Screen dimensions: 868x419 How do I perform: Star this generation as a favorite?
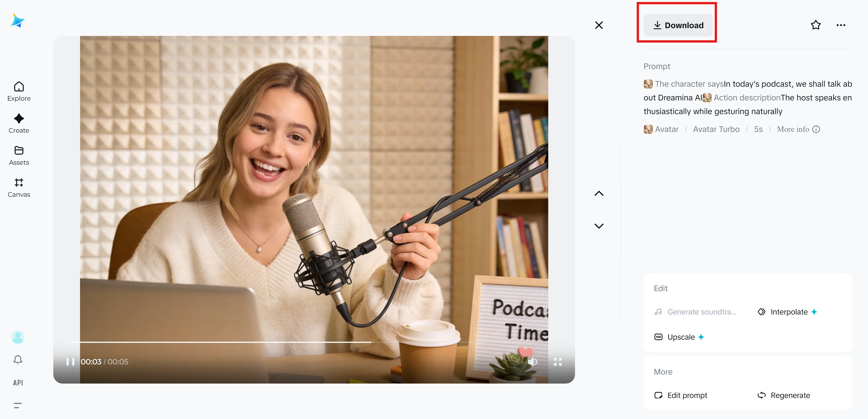[816, 25]
